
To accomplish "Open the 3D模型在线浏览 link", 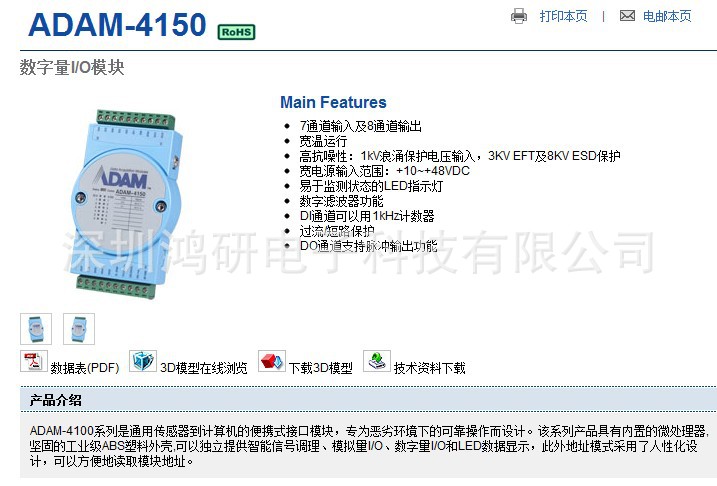I will tap(203, 368).
